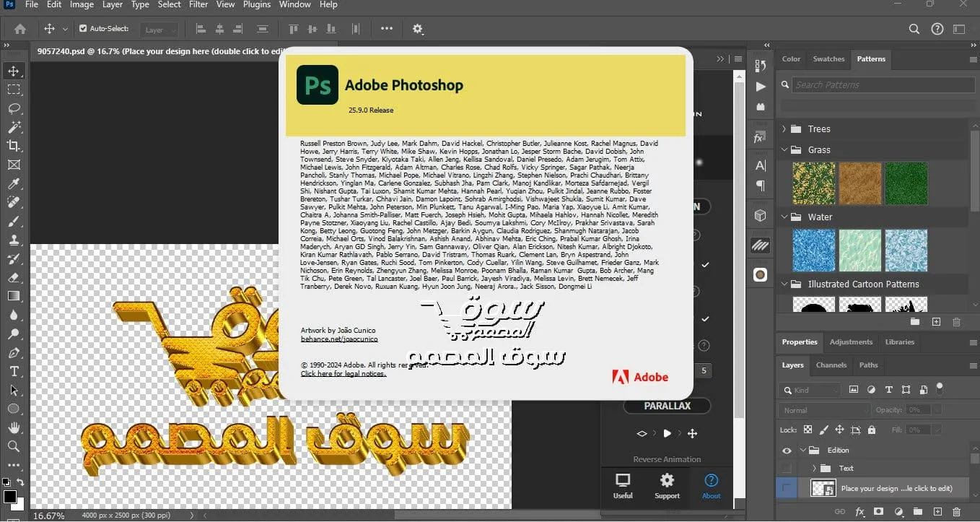Click the foreground color swatch
This screenshot has height=522, width=980.
(x=10, y=497)
